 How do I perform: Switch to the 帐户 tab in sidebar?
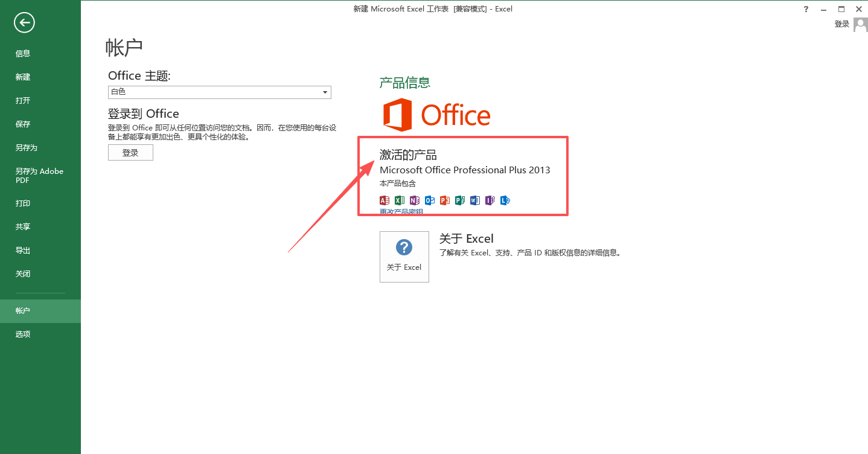23,310
